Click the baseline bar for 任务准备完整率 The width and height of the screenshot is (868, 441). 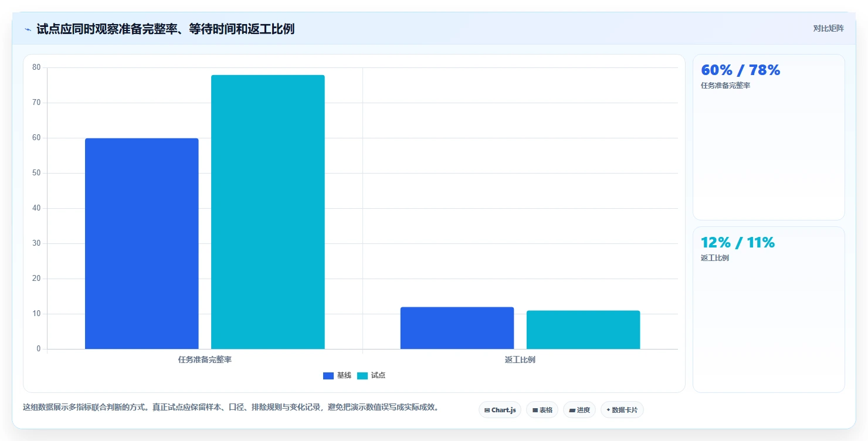(142, 243)
